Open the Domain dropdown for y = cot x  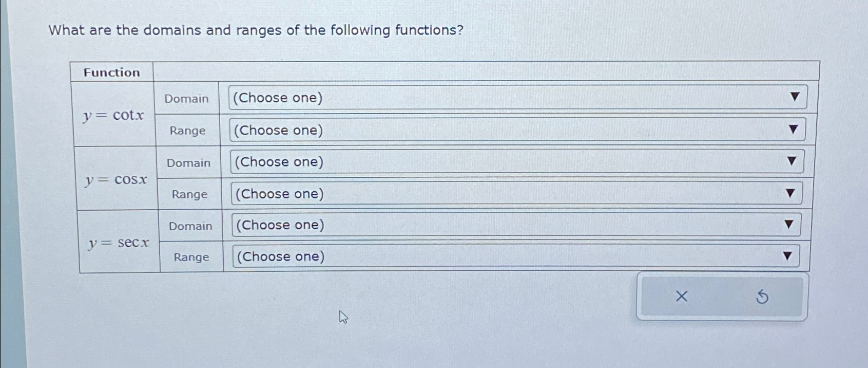(513, 97)
